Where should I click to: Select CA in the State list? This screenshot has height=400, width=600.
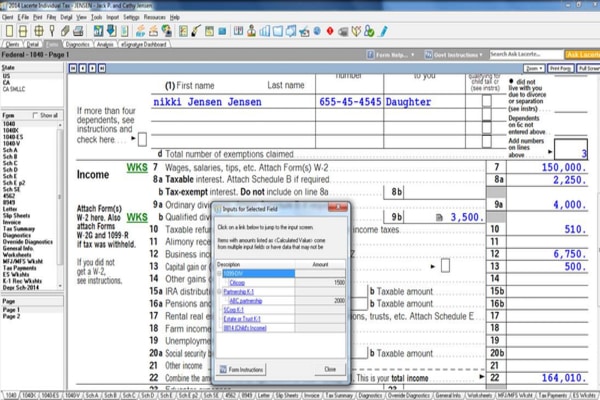point(6,83)
